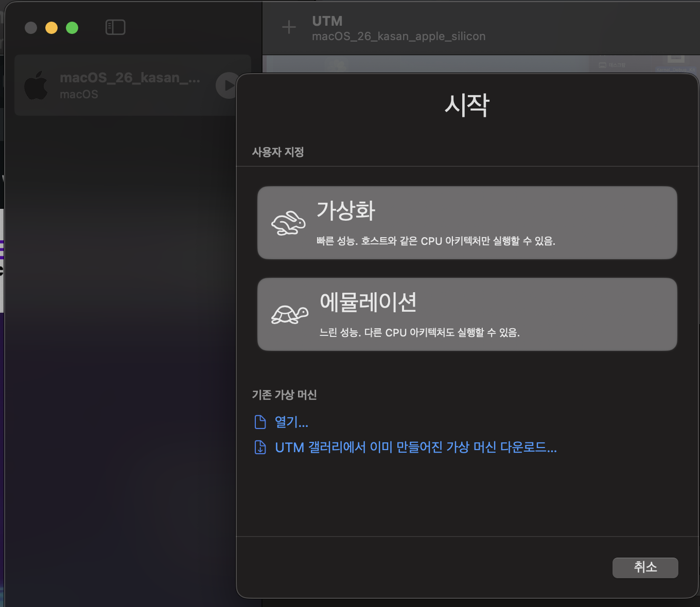Click the green zoom window button

pos(72,28)
